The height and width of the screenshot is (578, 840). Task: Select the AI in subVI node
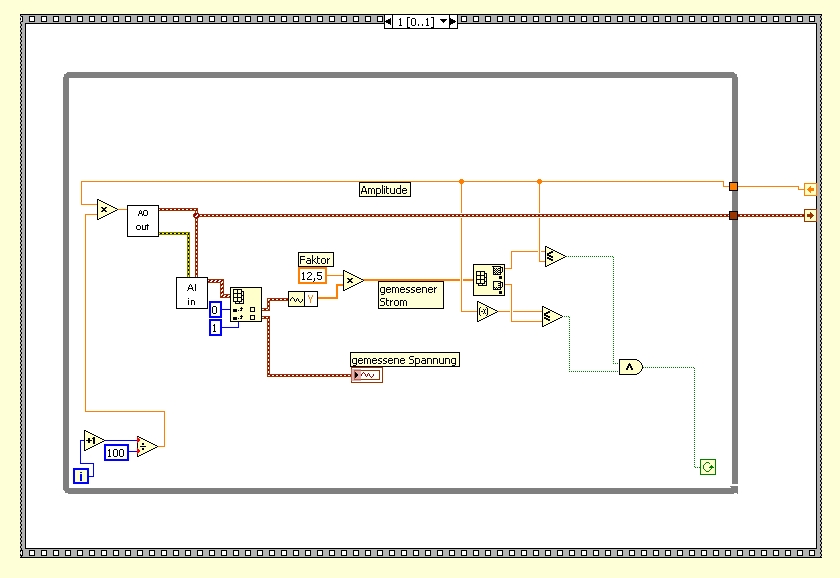point(192,292)
